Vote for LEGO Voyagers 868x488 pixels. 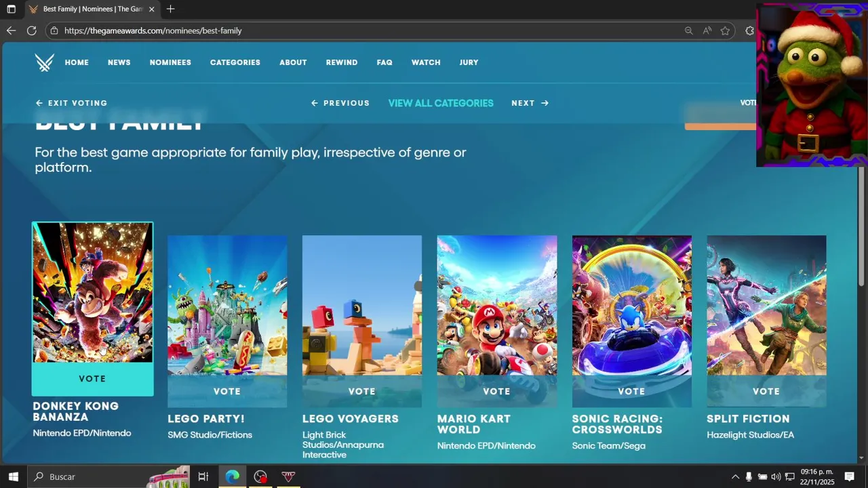361,391
